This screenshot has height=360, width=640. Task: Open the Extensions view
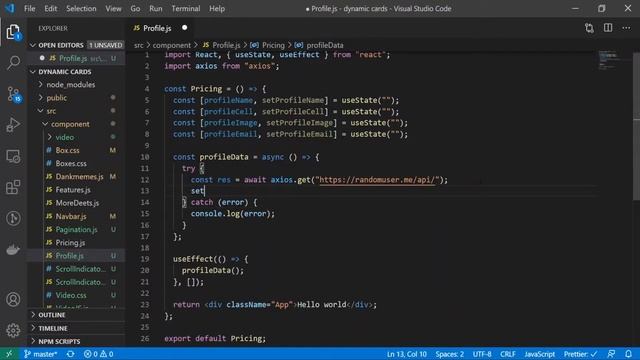(x=13, y=187)
